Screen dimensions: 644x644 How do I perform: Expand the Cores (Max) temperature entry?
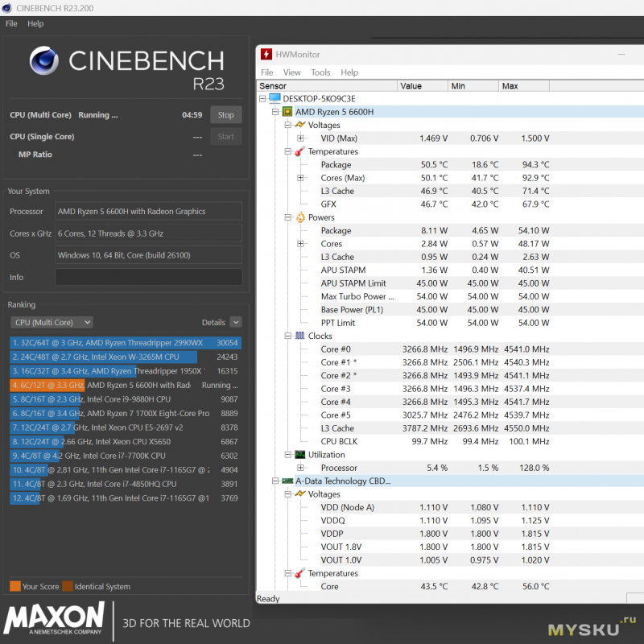pyautogui.click(x=300, y=178)
